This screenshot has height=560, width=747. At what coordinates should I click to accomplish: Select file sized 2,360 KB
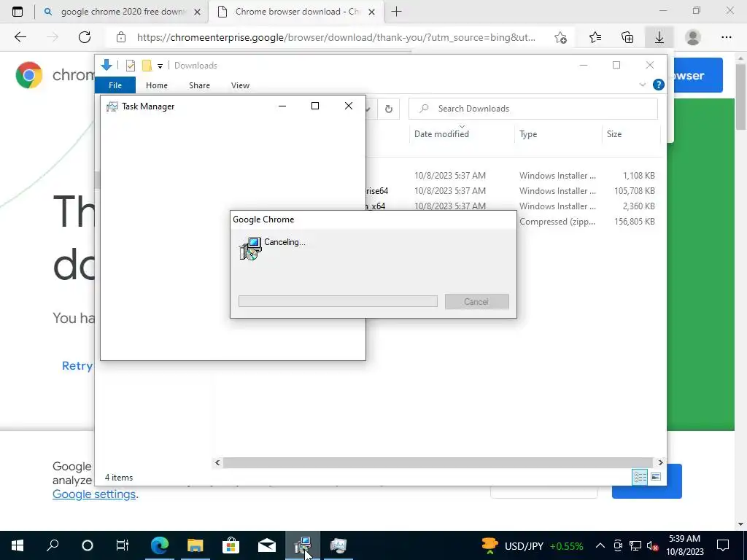pos(514,206)
